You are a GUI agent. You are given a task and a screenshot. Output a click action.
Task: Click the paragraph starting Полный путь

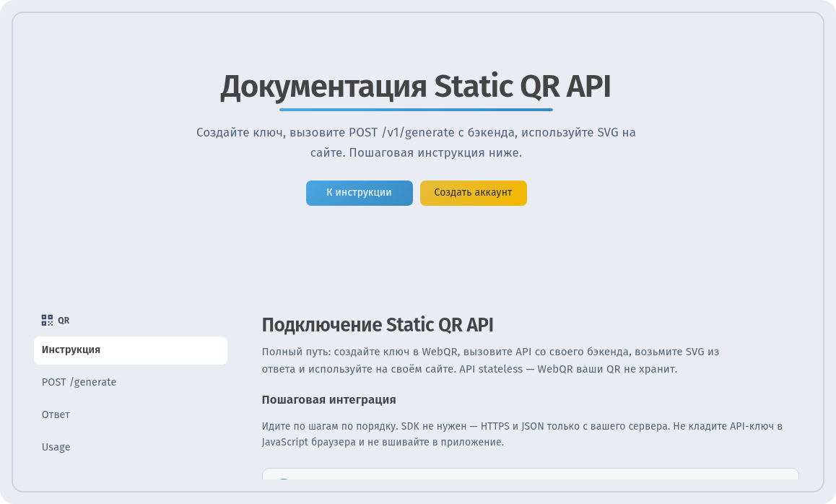click(490, 360)
